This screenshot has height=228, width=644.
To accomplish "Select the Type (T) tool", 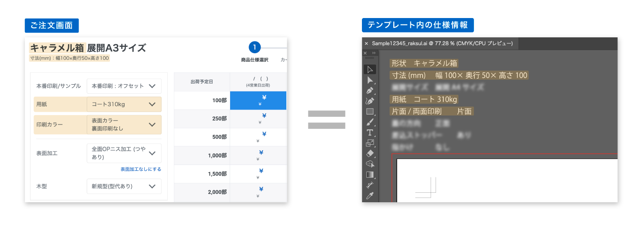I will 370,132.
